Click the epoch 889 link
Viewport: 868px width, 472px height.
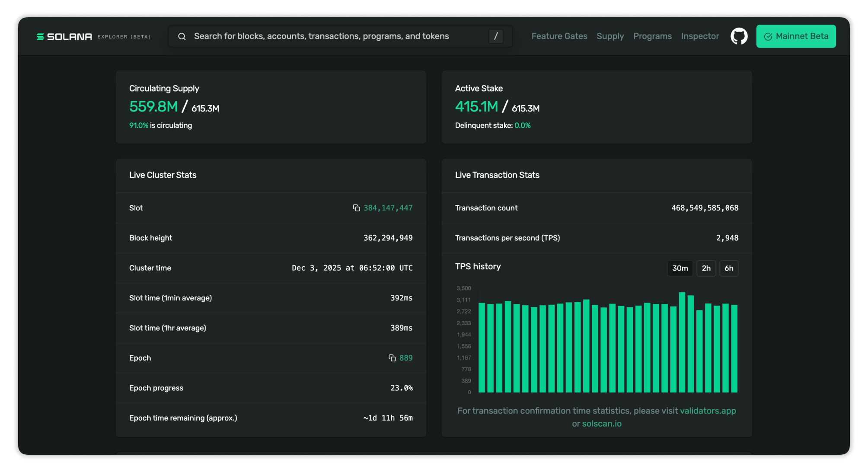405,358
